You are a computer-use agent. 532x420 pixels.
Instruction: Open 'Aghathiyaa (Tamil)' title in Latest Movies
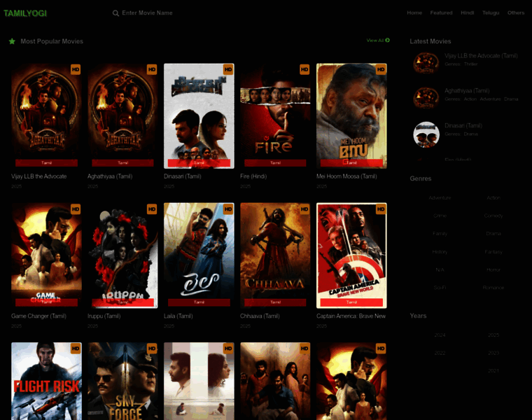(x=467, y=91)
